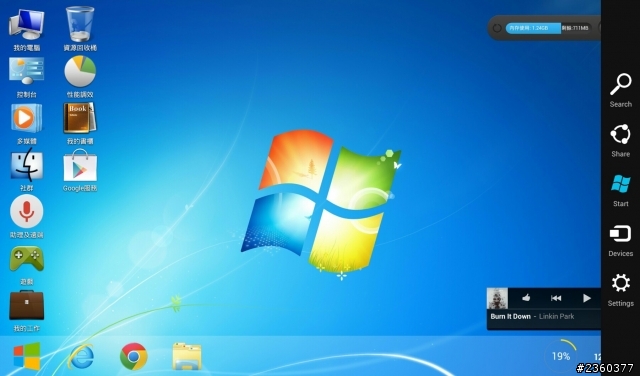The image size is (640, 376).
Task: Click the Windows Start button on taskbar
Action: click(x=27, y=356)
